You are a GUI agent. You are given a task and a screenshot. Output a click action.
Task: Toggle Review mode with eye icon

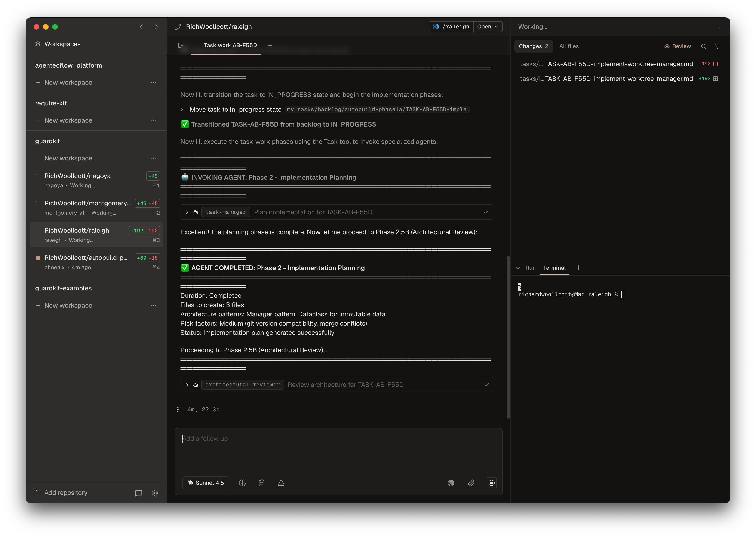coord(677,46)
